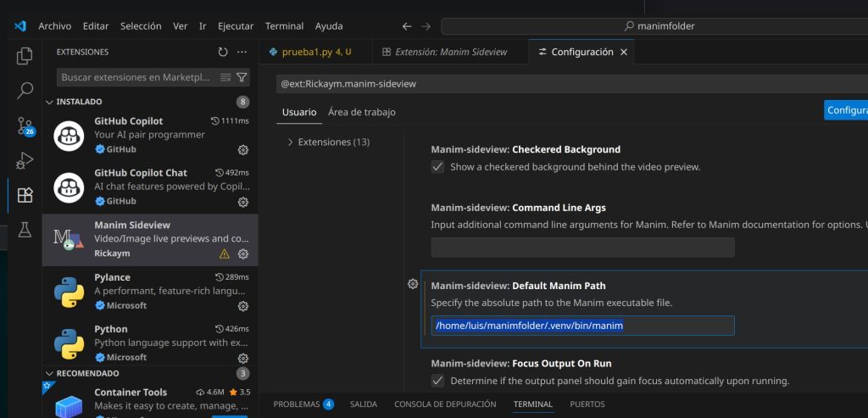Click the filter extensions funnel icon
The height and width of the screenshot is (418, 868).
(x=242, y=77)
